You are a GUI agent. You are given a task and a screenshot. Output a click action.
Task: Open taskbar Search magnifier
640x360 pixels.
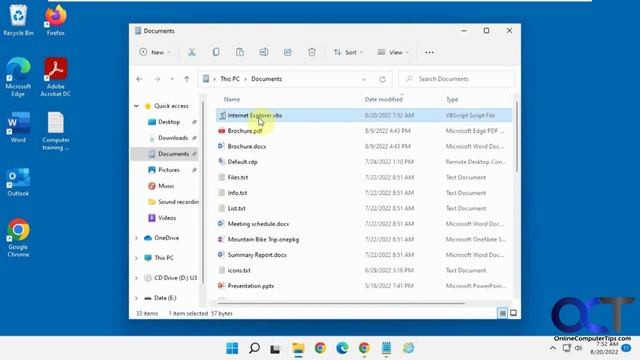[254, 348]
